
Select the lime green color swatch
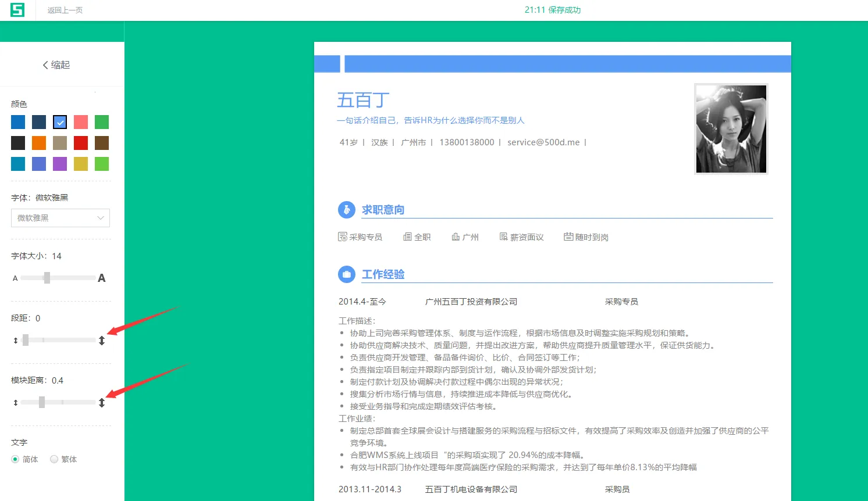click(x=102, y=164)
